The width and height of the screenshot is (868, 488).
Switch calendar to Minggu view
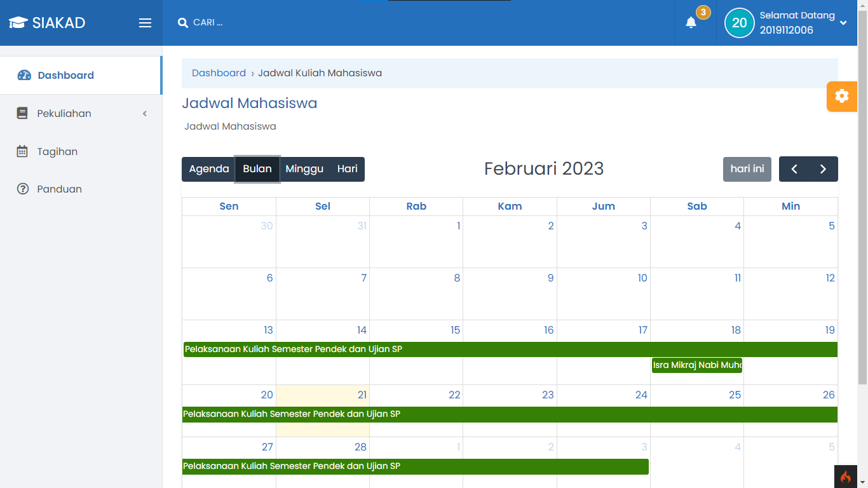[304, 169]
